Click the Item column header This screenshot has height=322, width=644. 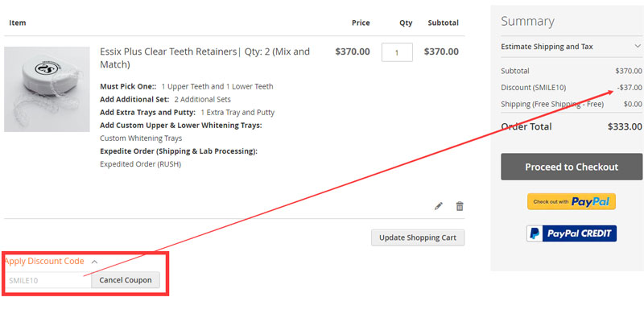[18, 23]
